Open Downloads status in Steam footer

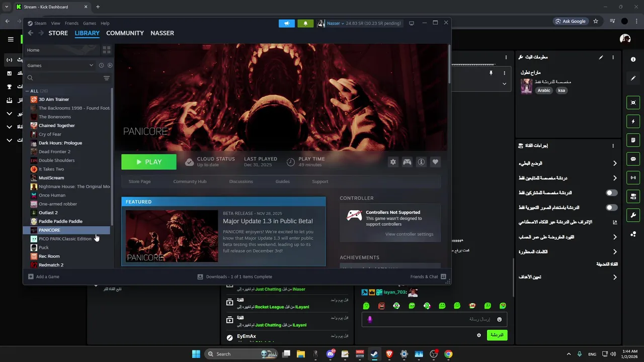pyautogui.click(x=234, y=277)
